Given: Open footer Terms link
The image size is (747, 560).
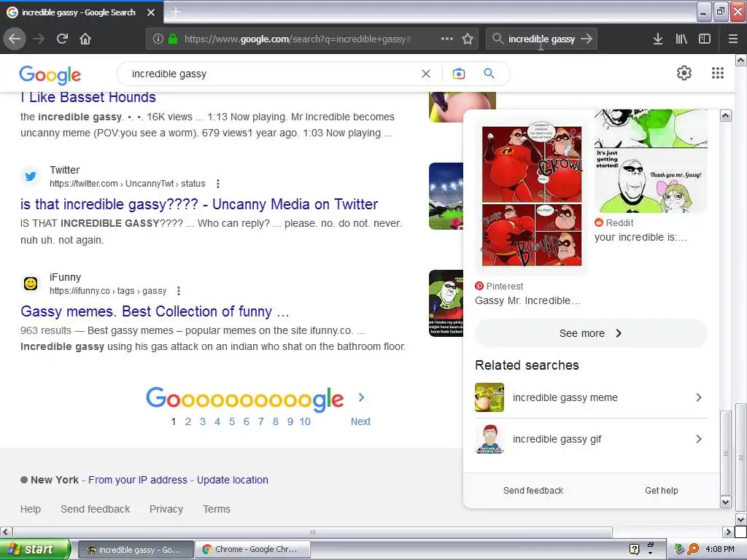Looking at the screenshot, I should (x=217, y=509).
